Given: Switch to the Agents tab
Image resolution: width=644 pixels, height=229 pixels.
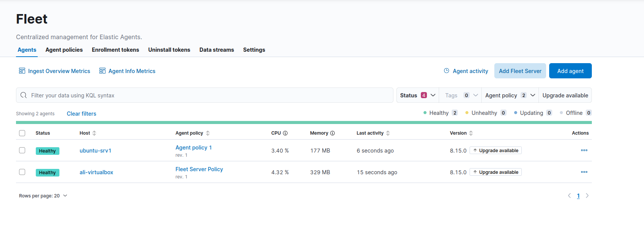Looking at the screenshot, I should click(x=27, y=50).
